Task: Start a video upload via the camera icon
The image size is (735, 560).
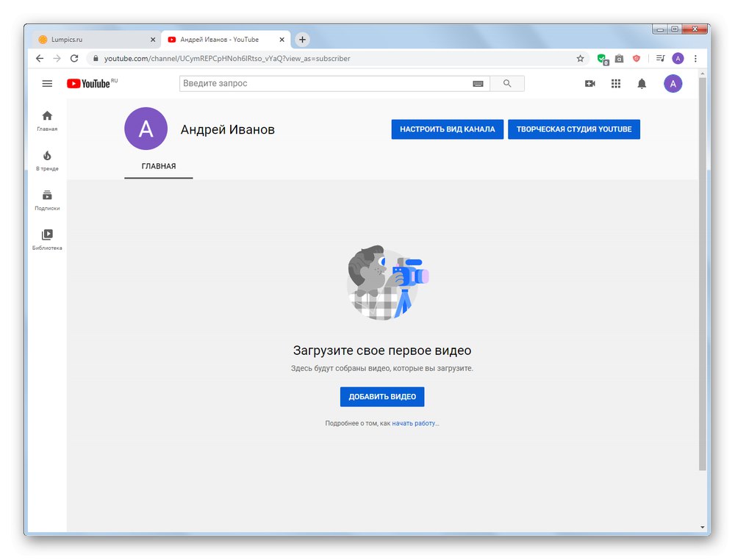Action: 590,83
